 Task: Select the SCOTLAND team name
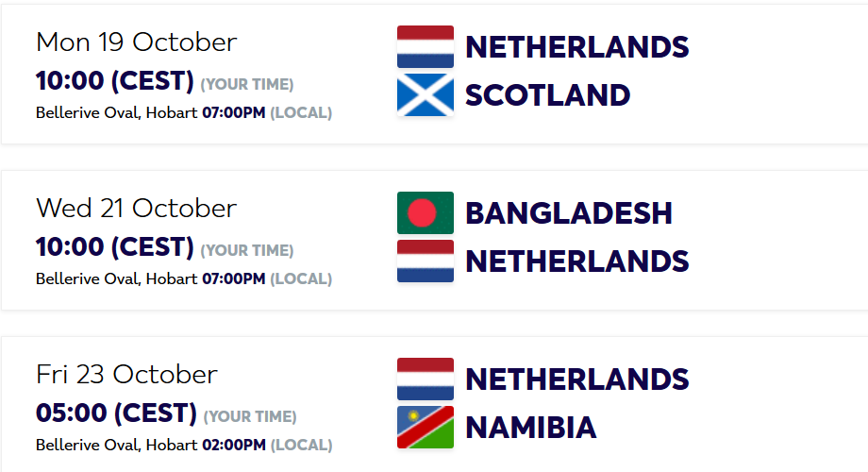[547, 95]
